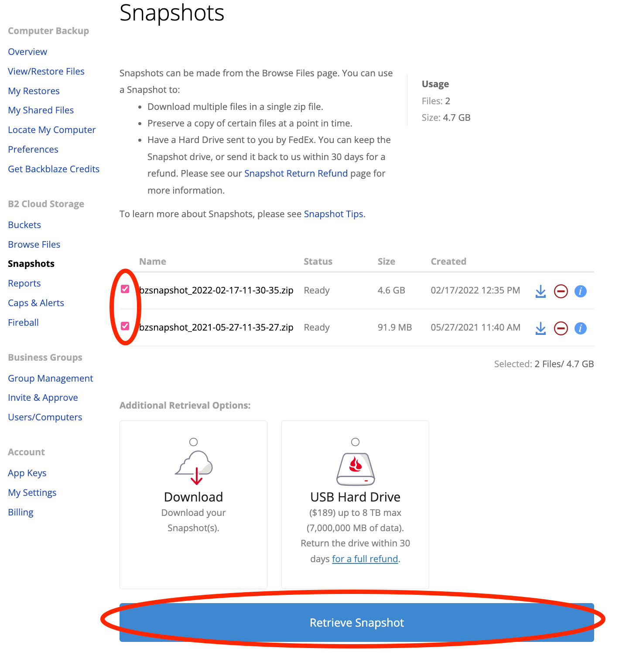Screen dimensions: 619x672
Task: Click the Created column header
Action: [448, 262]
